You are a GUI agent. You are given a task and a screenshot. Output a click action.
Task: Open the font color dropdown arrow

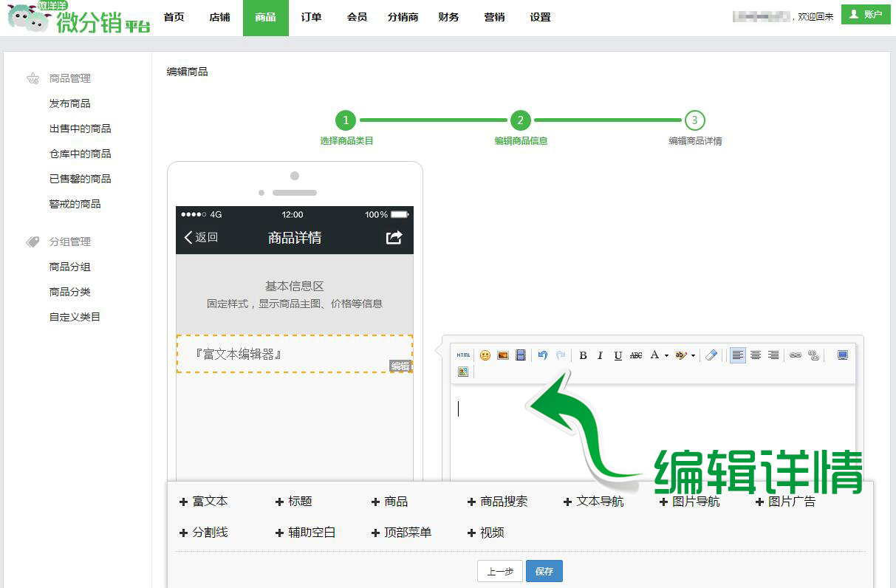point(666,356)
